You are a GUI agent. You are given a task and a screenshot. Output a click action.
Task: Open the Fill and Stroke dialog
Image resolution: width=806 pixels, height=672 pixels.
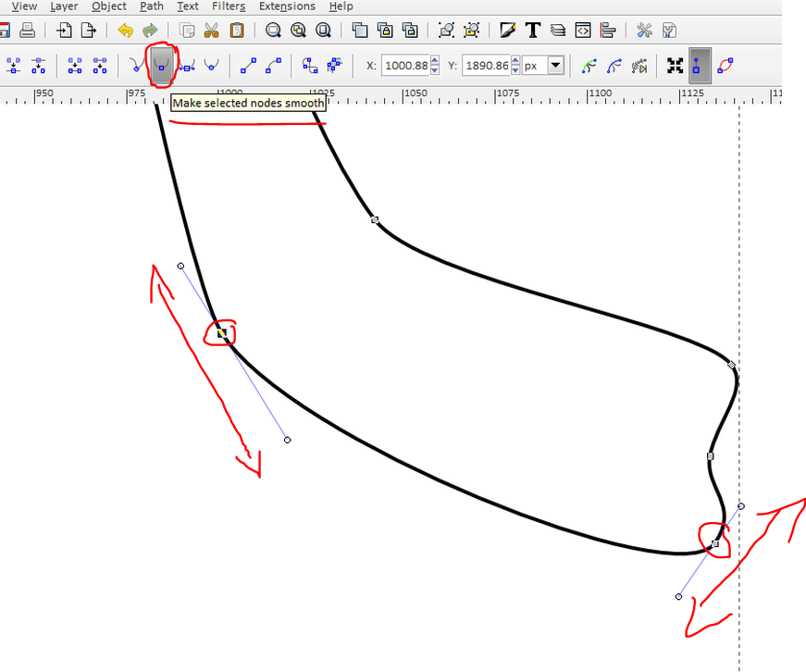point(507,31)
